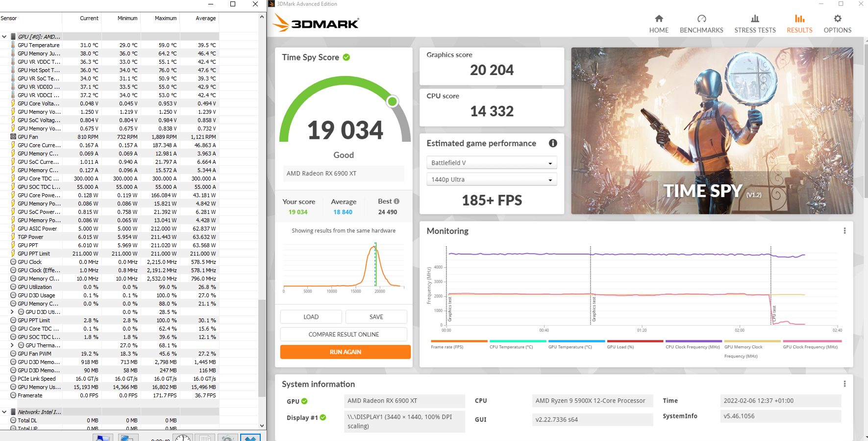
Task: Click the LOAD button
Action: (x=311, y=317)
